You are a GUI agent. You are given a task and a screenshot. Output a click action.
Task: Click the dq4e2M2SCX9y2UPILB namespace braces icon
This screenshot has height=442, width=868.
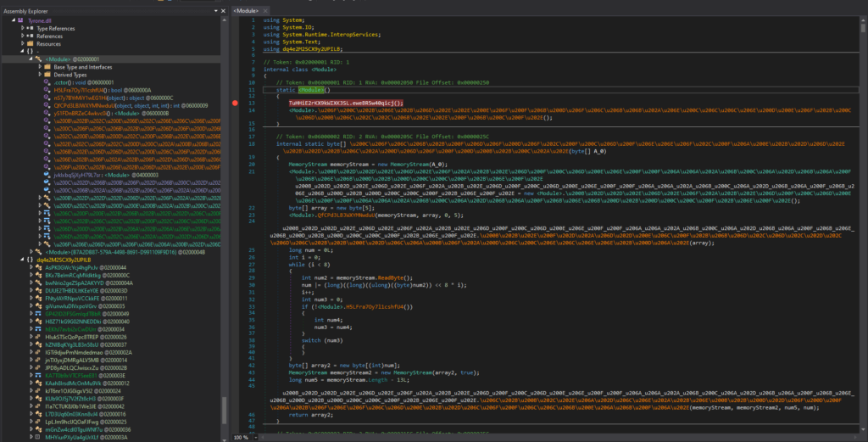[28, 259]
